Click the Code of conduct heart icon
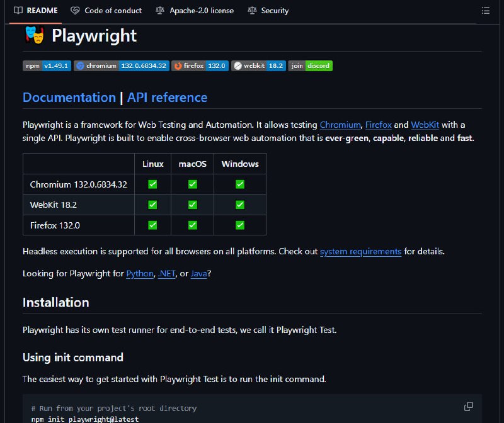 pos(75,11)
